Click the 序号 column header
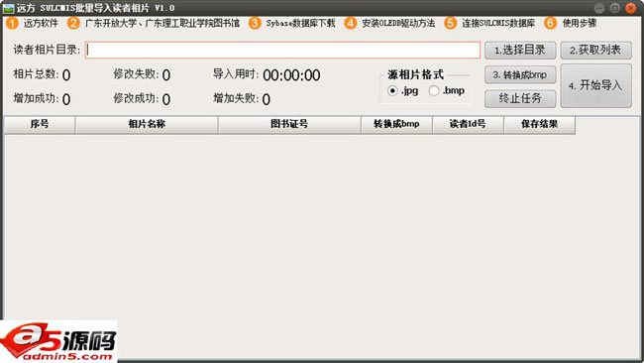Screen dimensions: 644x363 (40, 125)
